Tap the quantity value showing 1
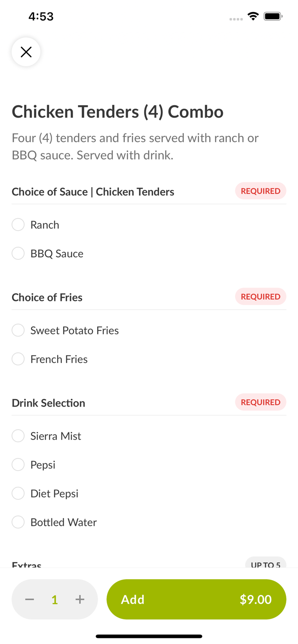The width and height of the screenshot is (298, 644). point(55,599)
